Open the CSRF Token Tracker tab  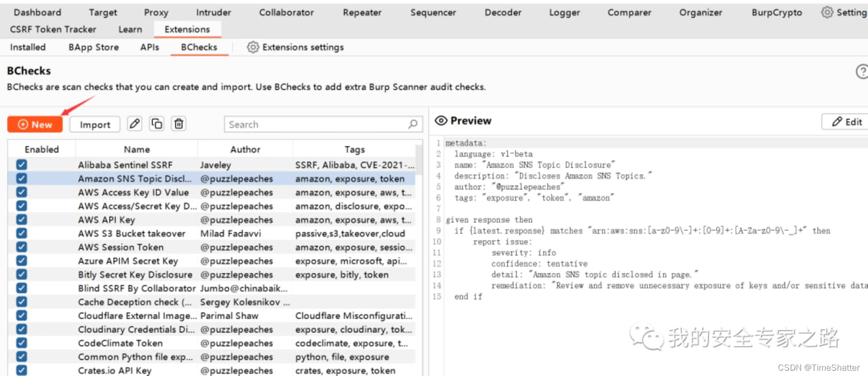53,29
